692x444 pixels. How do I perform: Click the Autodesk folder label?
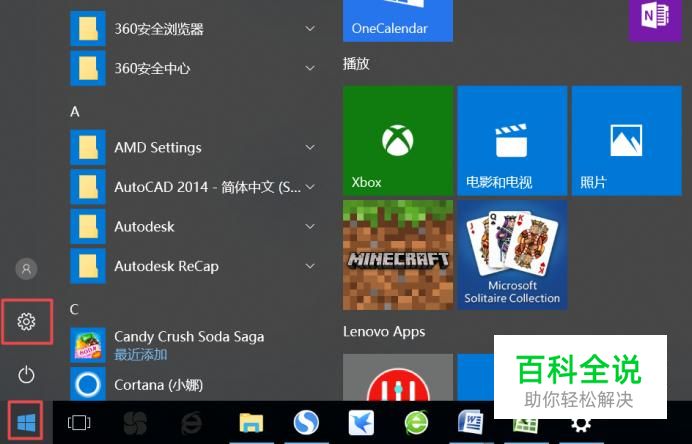[x=144, y=227]
